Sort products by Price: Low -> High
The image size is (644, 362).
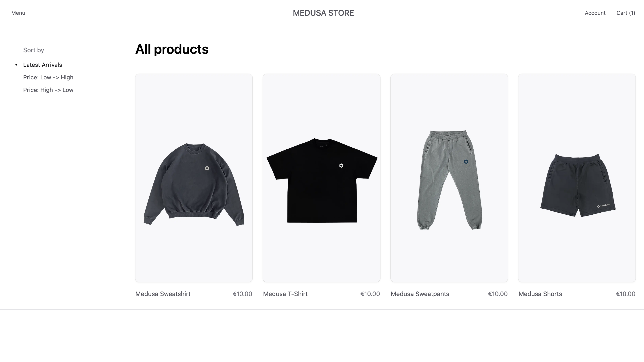(x=48, y=77)
